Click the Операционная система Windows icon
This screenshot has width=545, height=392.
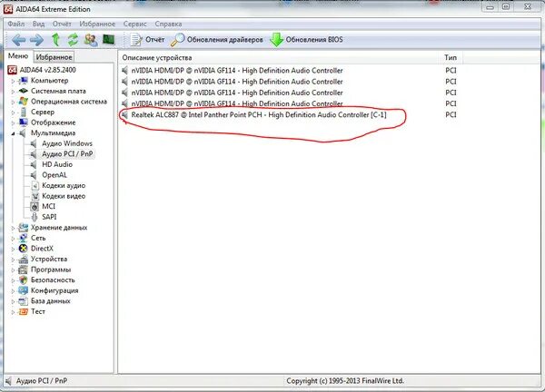(x=23, y=102)
